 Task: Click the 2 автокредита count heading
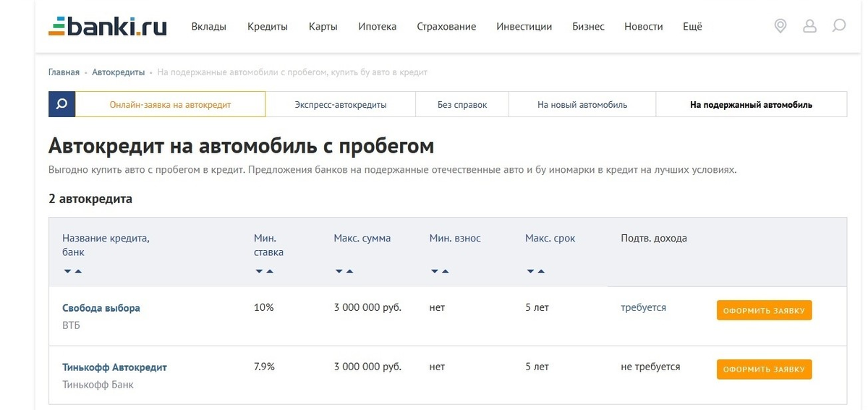pyautogui.click(x=90, y=199)
